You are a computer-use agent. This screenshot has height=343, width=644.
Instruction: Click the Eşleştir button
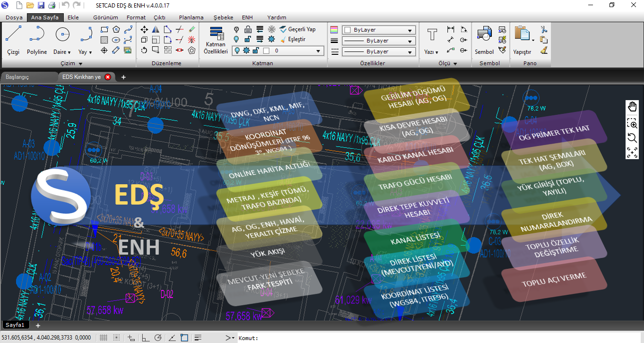click(293, 39)
